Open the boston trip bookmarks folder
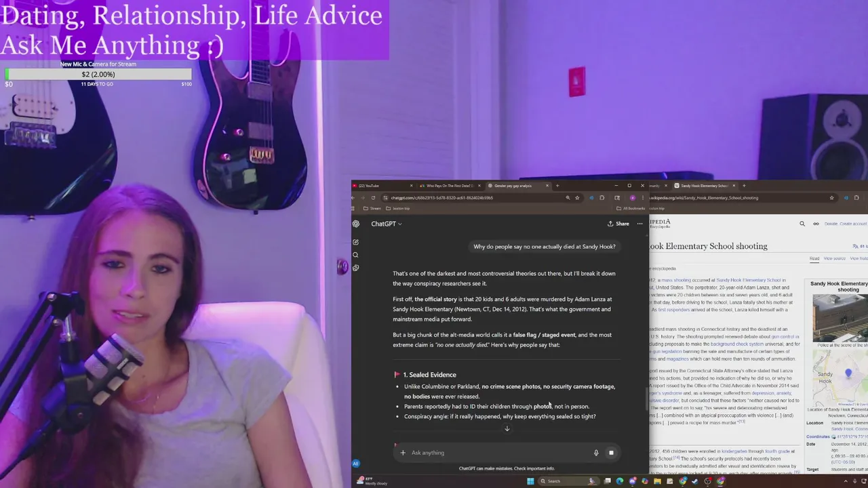 point(398,209)
